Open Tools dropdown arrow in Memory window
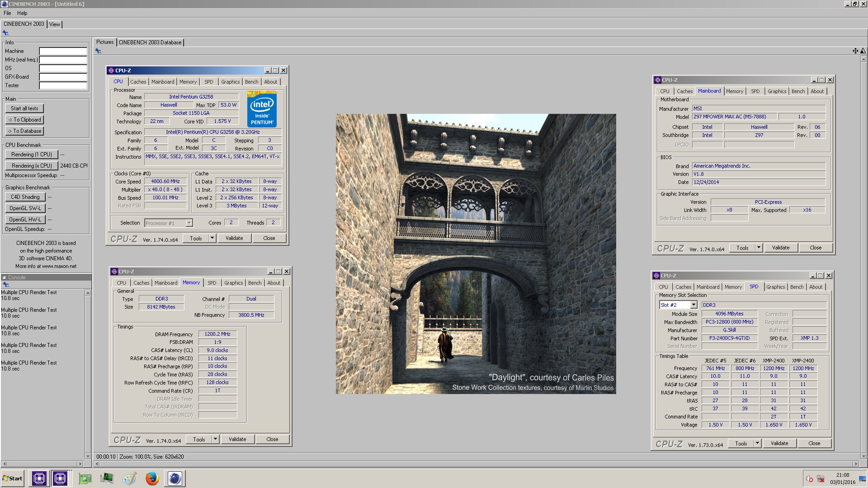The width and height of the screenshot is (868, 488). click(215, 439)
